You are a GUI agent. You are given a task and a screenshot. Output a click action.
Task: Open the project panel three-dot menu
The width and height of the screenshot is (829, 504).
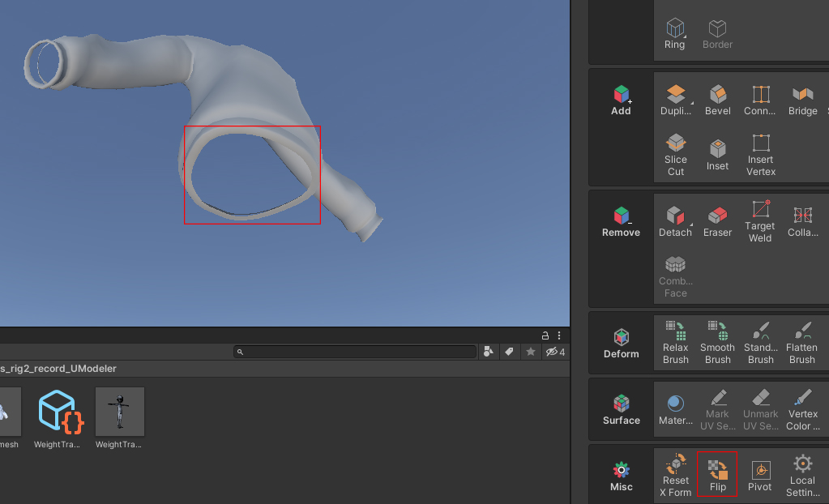(x=559, y=335)
